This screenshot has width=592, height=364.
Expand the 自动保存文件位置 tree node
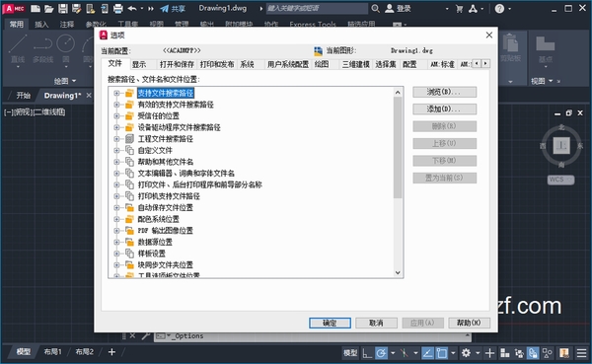tap(116, 208)
